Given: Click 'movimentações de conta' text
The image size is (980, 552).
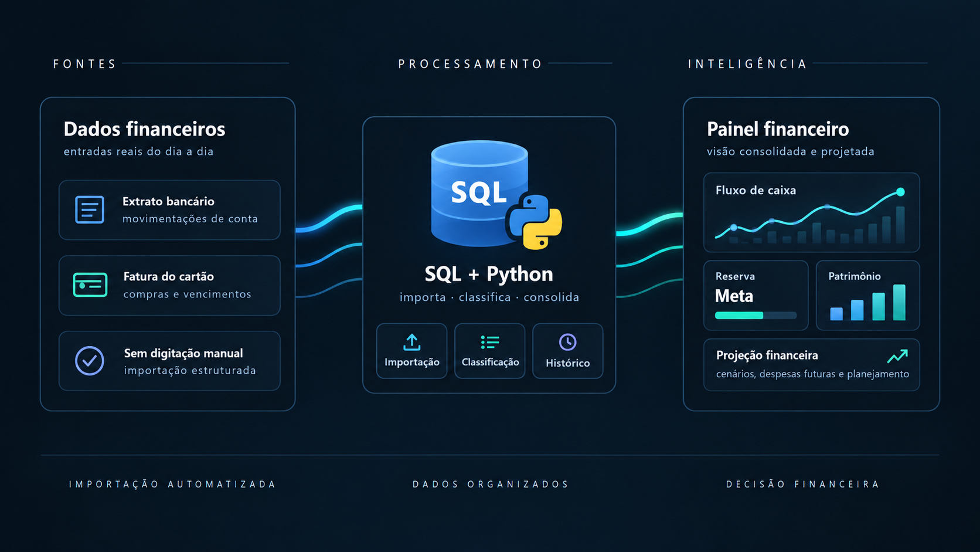Looking at the screenshot, I should click(190, 219).
